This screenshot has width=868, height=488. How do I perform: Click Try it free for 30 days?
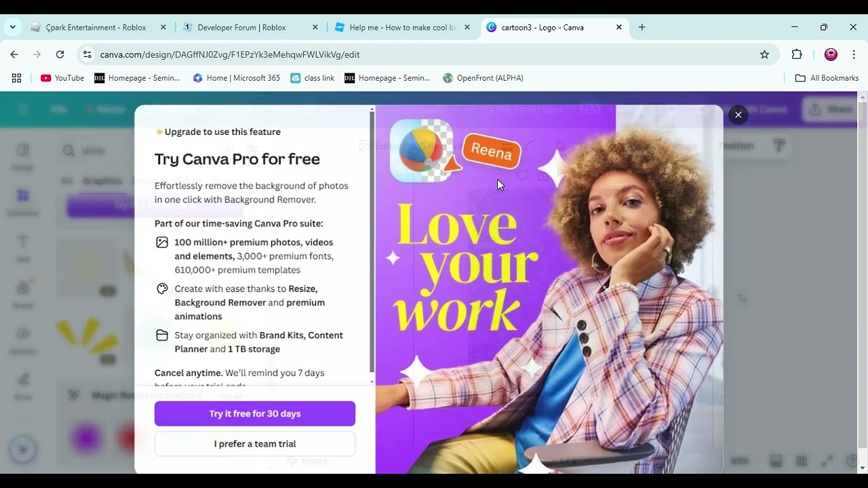pos(255,413)
